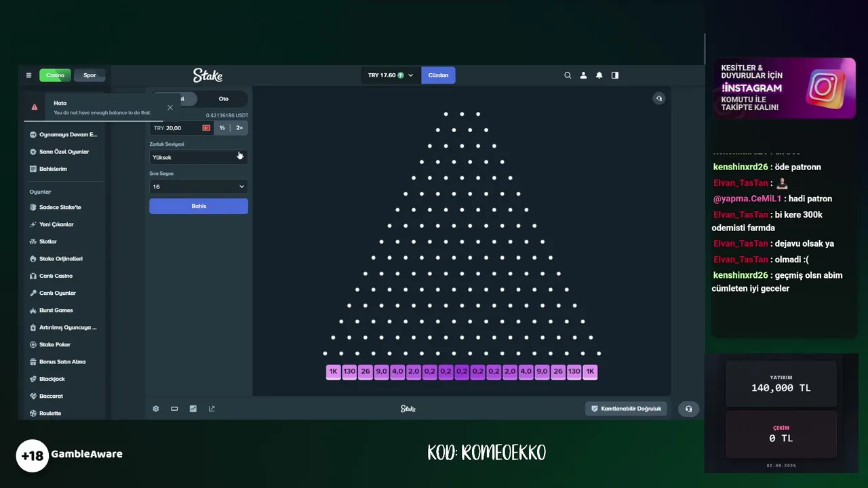Click the leftmost 1K multiplier bucket
The height and width of the screenshot is (488, 868).
point(333,371)
